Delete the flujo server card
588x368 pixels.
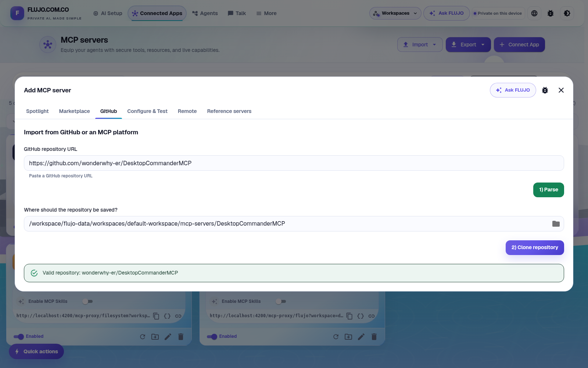click(x=374, y=337)
